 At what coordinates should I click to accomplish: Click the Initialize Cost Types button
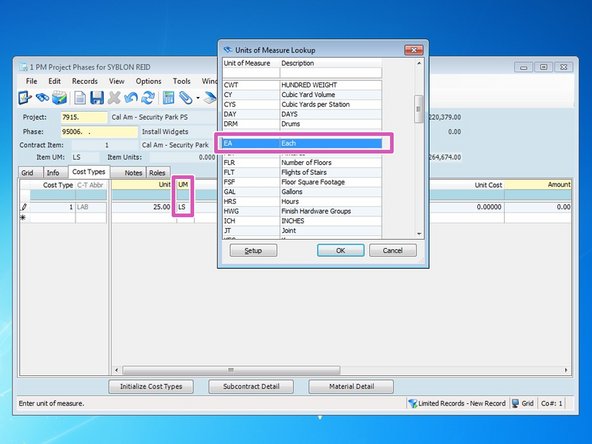coord(151,386)
